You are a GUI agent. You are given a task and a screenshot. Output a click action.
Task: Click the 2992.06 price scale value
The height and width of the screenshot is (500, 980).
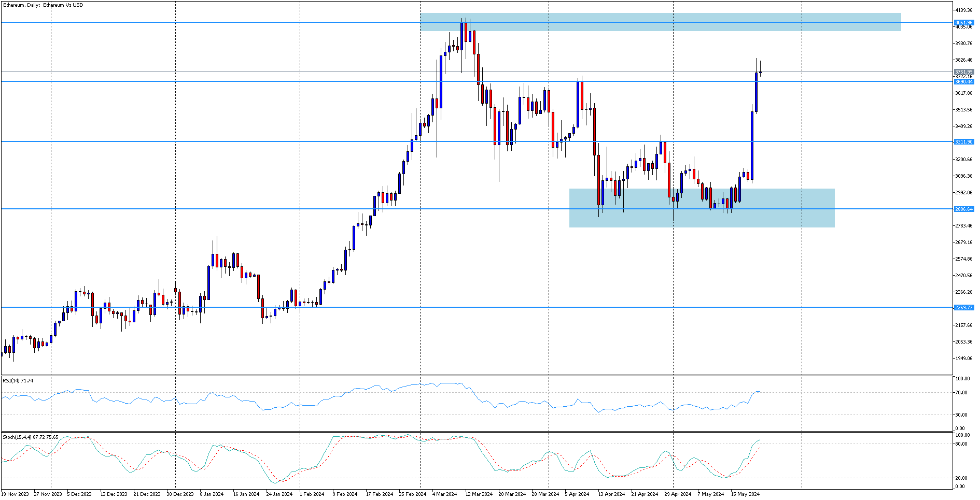click(x=964, y=193)
